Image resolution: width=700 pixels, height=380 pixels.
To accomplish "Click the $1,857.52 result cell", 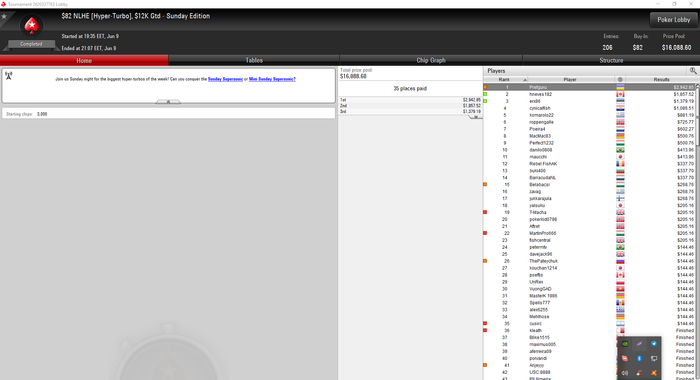I will (684, 94).
